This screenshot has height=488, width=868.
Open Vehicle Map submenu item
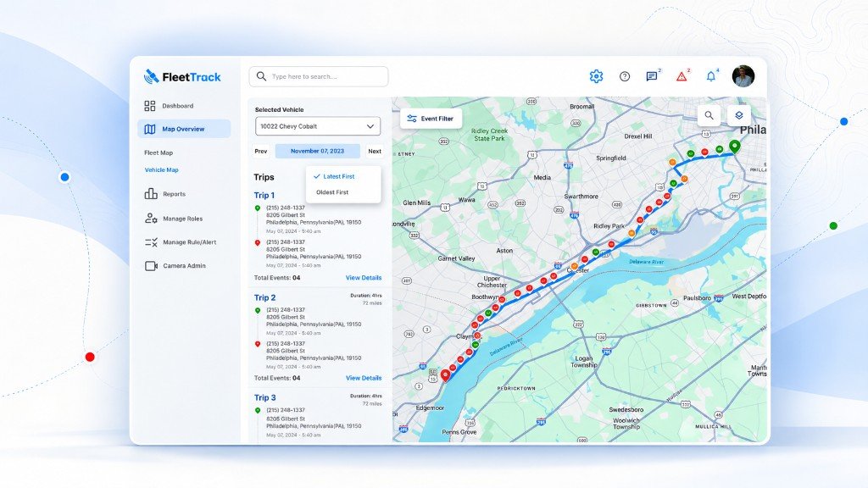click(162, 169)
